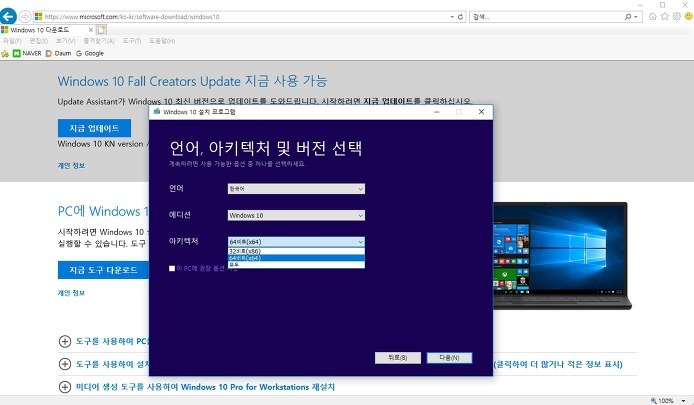Click the 다음(N) button in setup
Viewport: 694px width, 405px height.
pos(449,358)
